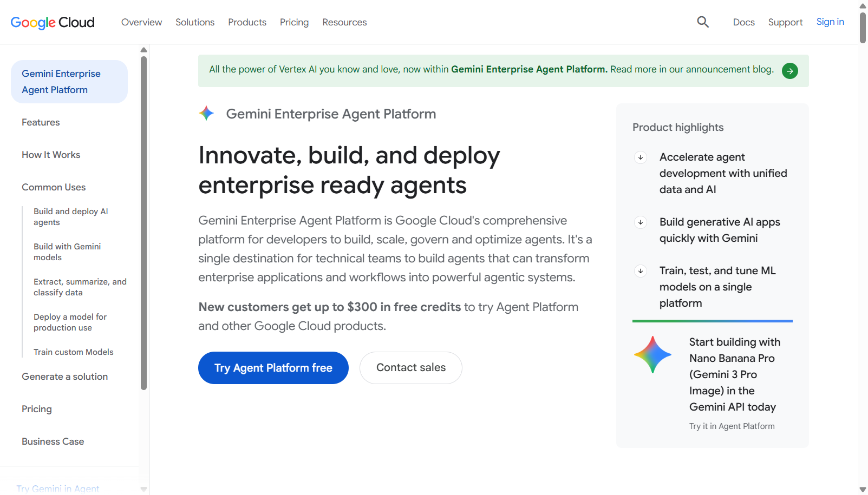Click 'Build generative AI apps quickly' text
Image resolution: width=868 pixels, height=495 pixels.
click(x=720, y=230)
